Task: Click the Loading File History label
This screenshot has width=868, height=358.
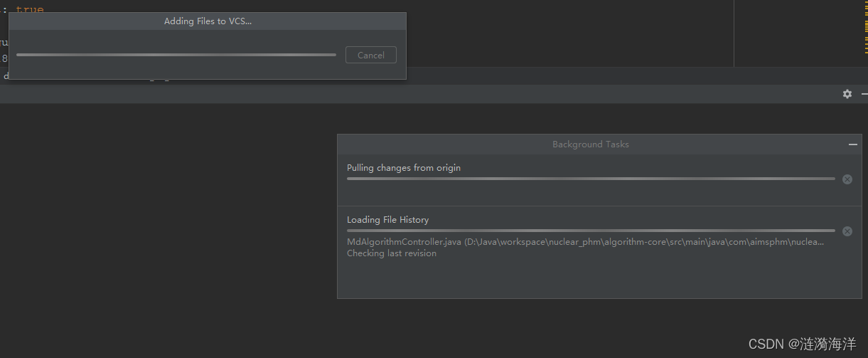Action: 388,220
